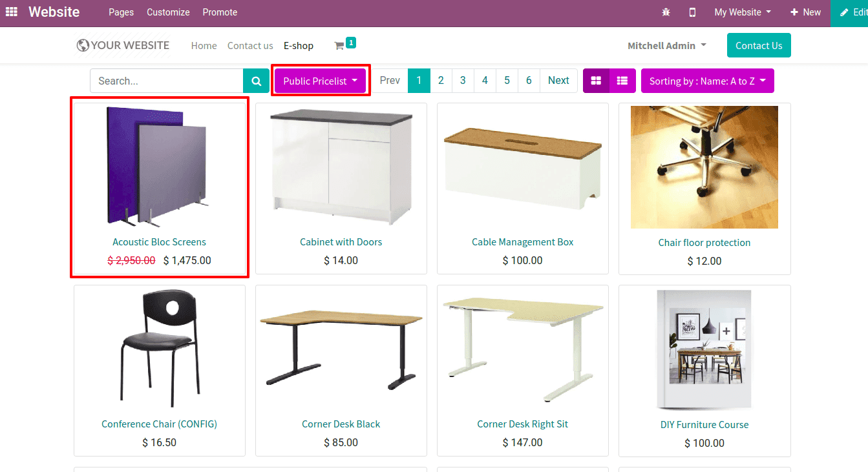Open the DIY Furniture Course link
The image size is (868, 472).
click(x=704, y=425)
